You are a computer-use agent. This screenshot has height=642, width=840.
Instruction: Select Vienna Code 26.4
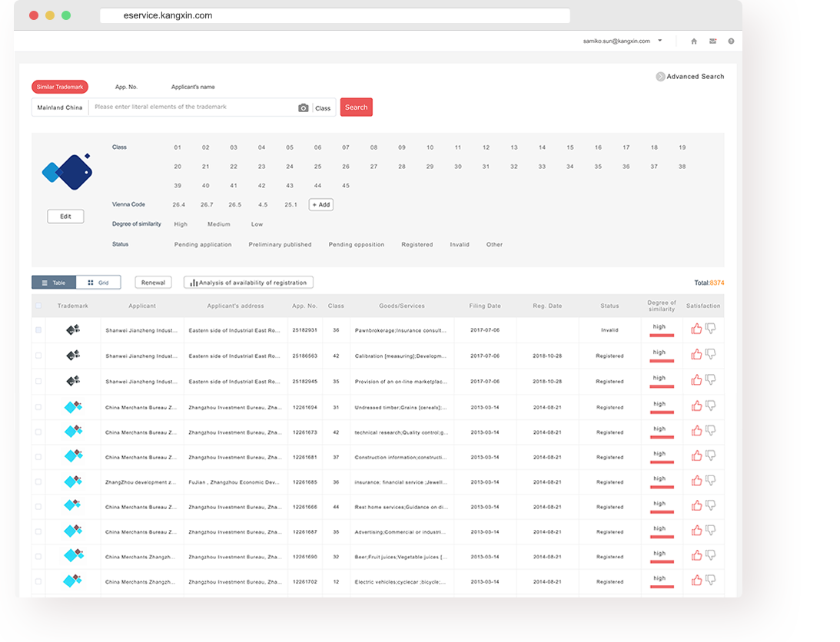click(179, 204)
